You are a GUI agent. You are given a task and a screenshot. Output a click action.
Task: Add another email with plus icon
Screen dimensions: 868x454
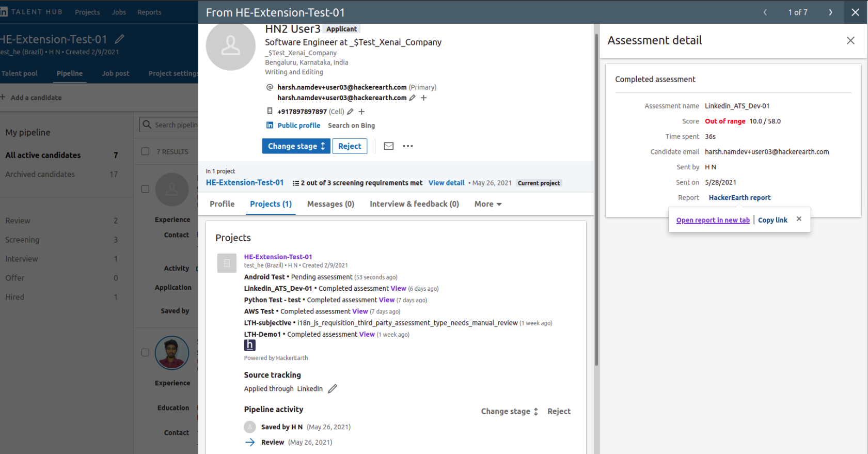423,98
